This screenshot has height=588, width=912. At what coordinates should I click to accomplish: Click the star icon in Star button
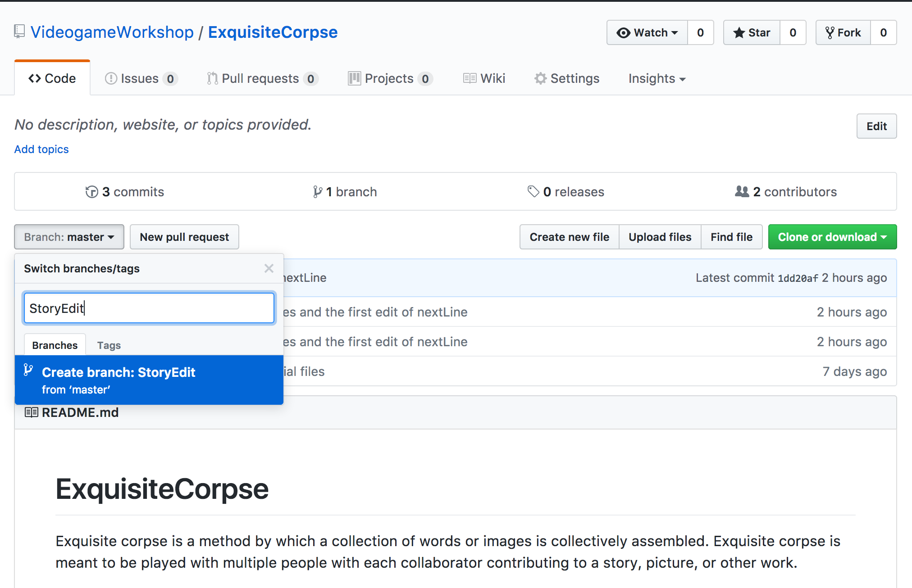739,33
